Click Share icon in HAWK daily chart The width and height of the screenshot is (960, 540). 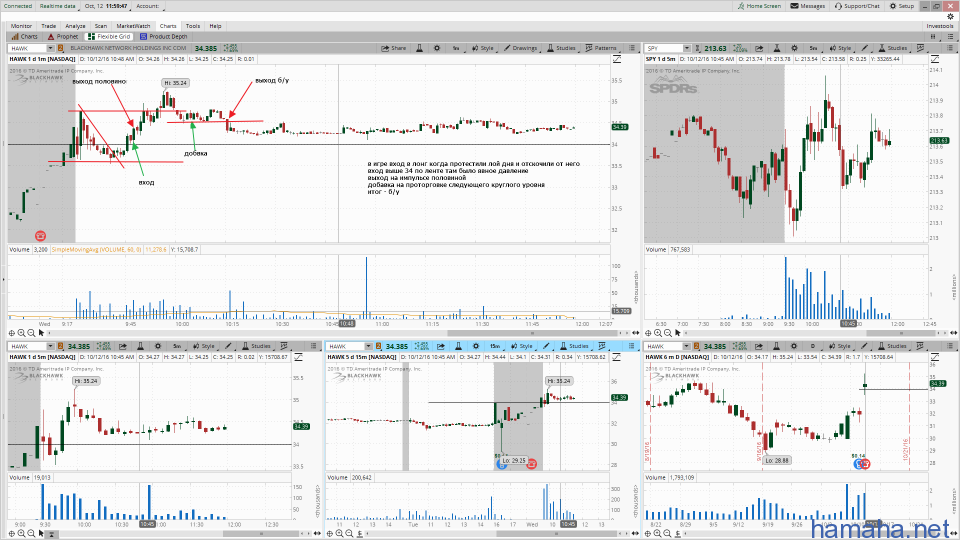coord(759,347)
